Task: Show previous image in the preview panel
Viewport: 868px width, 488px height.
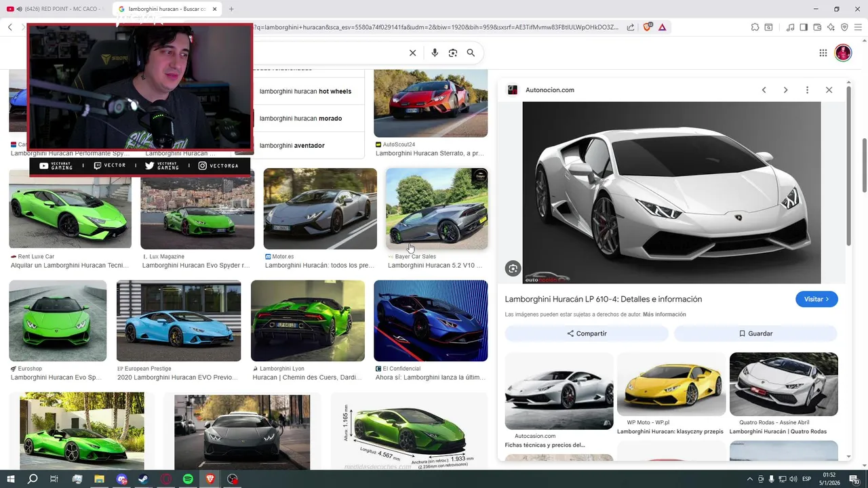Action: tap(764, 90)
